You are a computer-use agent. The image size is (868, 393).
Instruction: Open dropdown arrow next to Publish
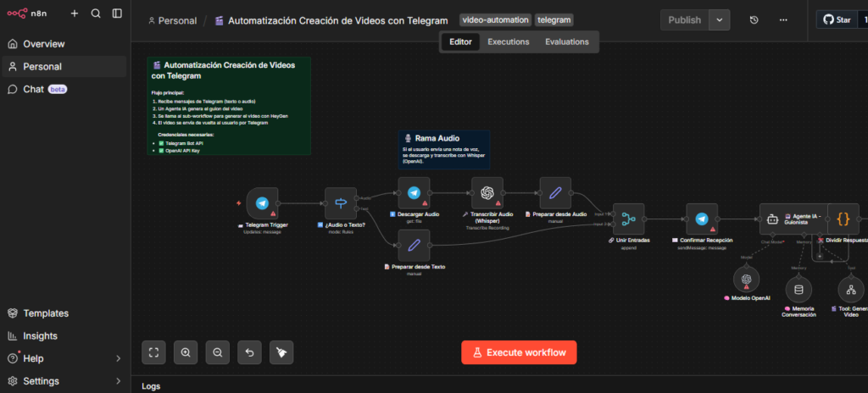click(x=719, y=20)
